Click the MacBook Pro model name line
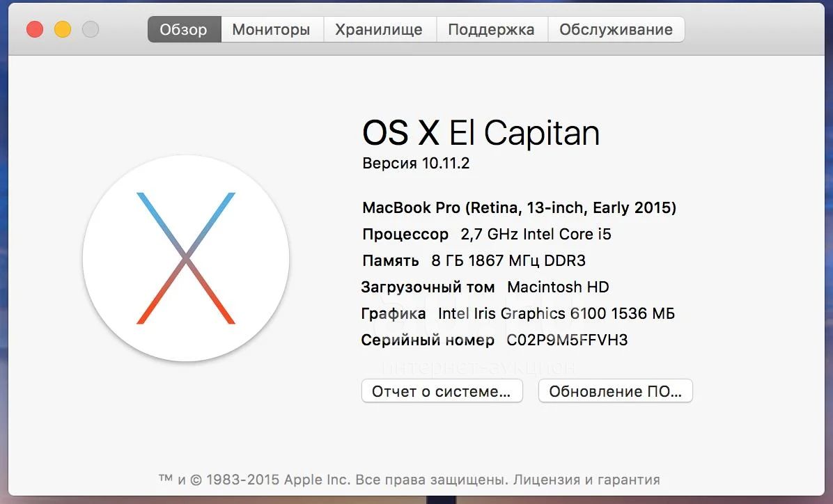Image resolution: width=833 pixels, height=504 pixels. [x=519, y=207]
